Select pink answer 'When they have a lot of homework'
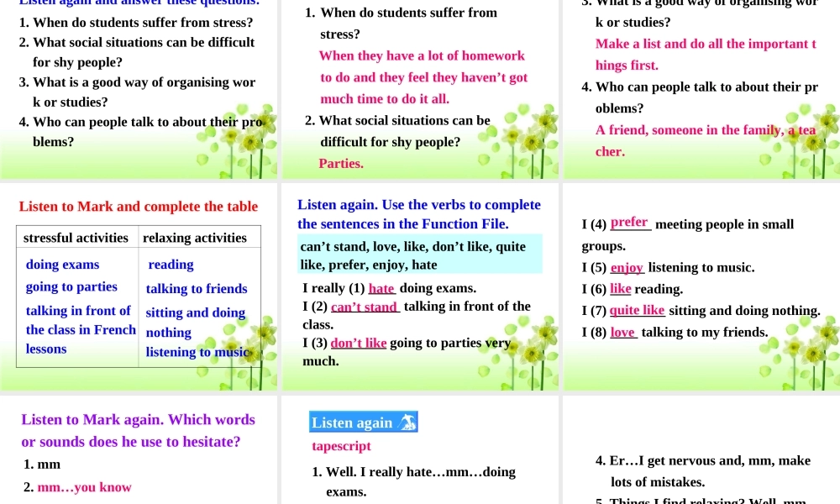The width and height of the screenshot is (840, 504). [x=422, y=56]
